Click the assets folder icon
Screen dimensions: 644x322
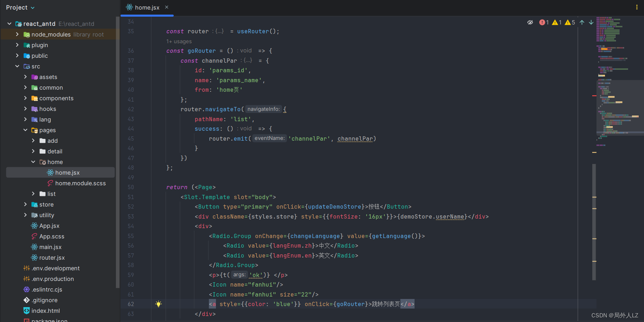click(x=34, y=77)
